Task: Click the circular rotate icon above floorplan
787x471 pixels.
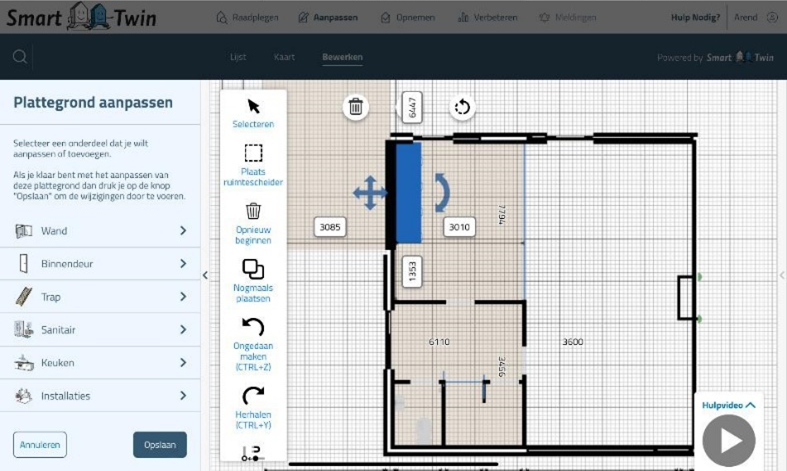Action: click(x=461, y=107)
